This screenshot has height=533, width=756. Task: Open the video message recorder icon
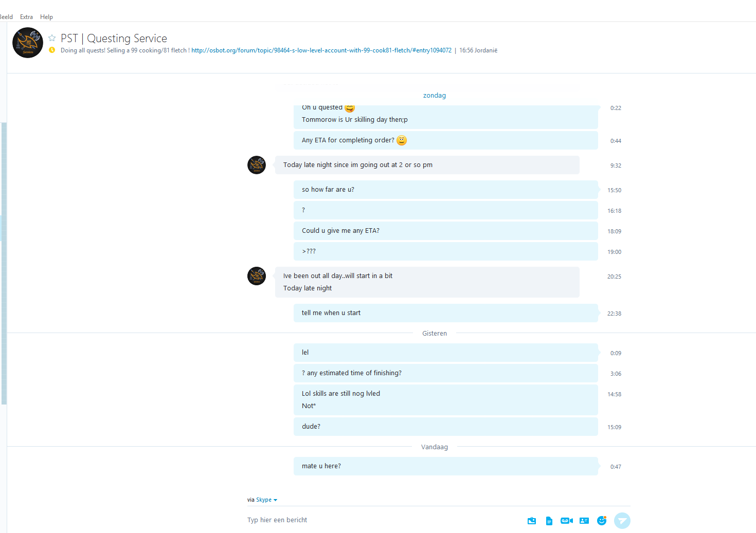point(567,521)
